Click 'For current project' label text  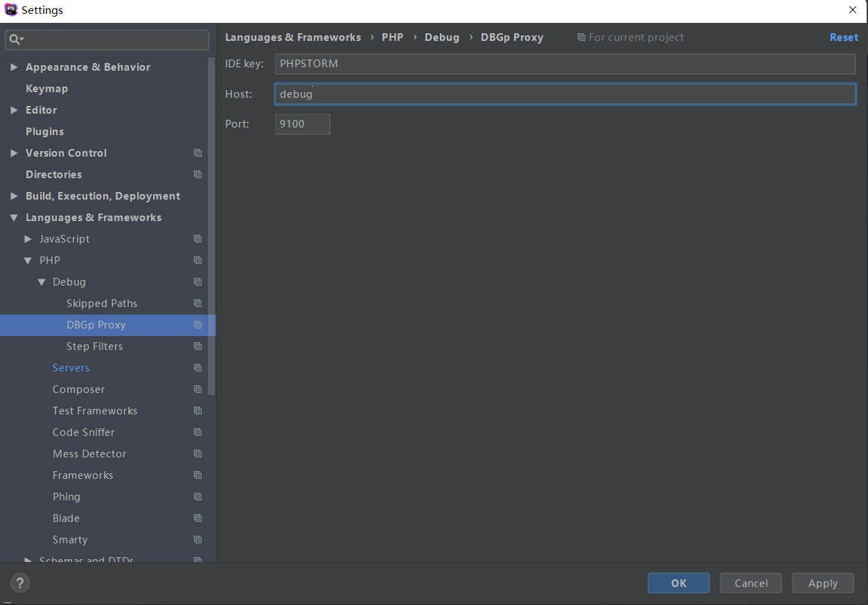[x=636, y=37]
